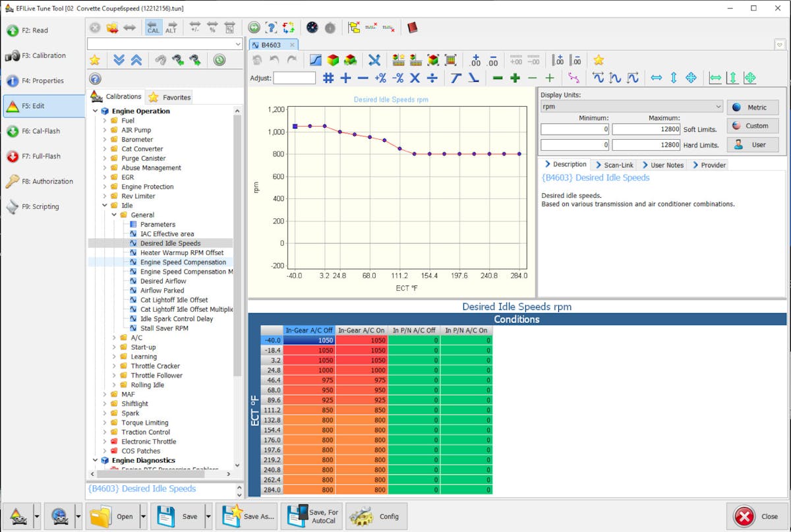Click the red book icon in top toolbar
791x532 pixels.
pos(413,28)
